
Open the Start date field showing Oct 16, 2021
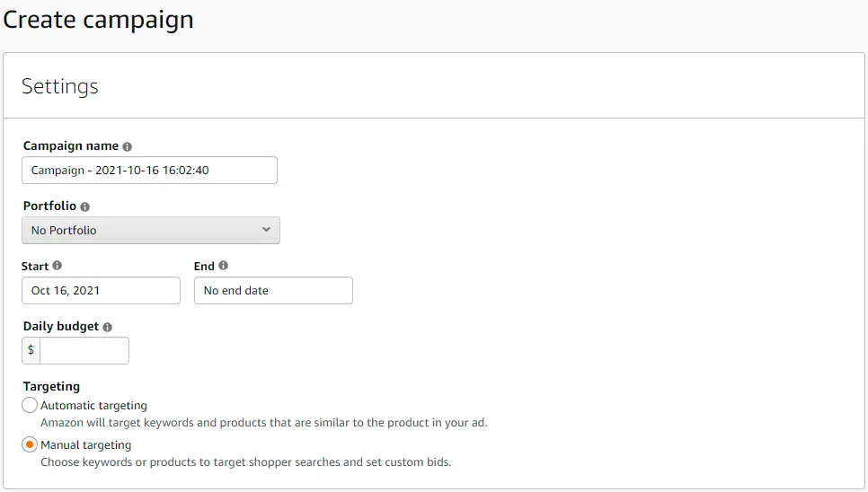click(x=101, y=290)
